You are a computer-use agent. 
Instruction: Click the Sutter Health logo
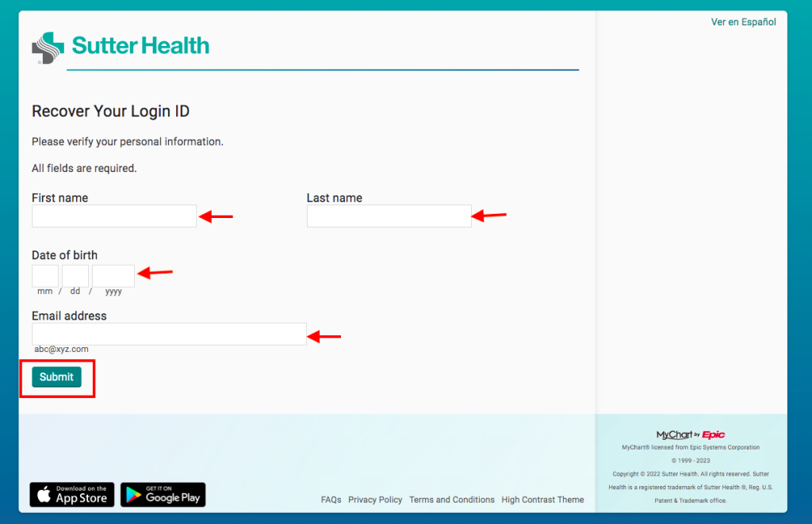[121, 47]
